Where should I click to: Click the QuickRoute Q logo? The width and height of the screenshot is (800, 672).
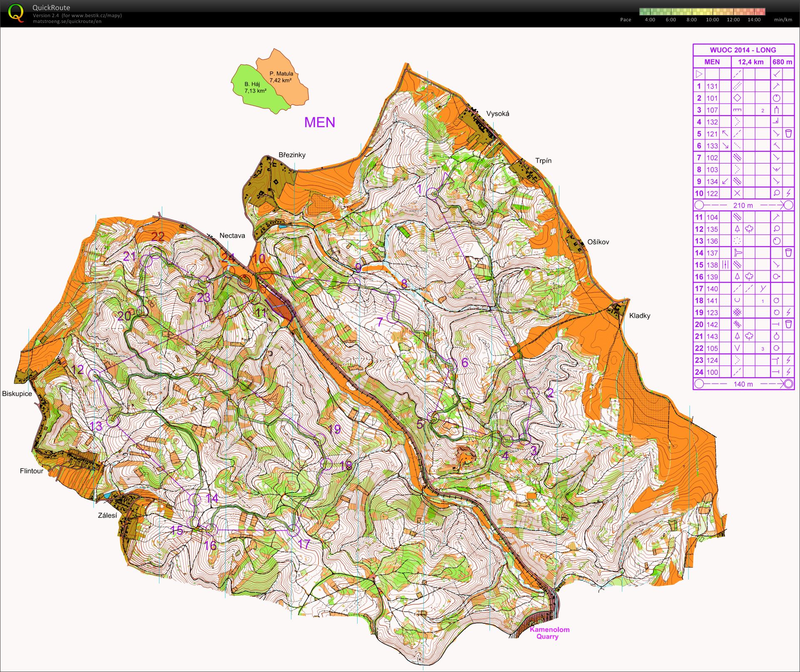pyautogui.click(x=16, y=12)
